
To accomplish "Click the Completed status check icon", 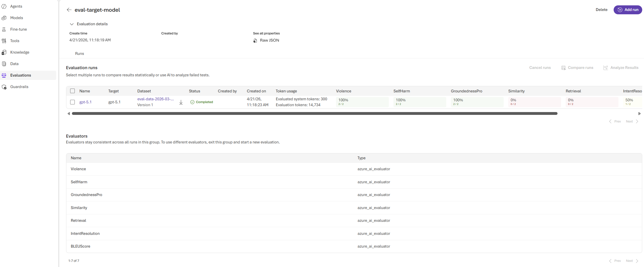I will (x=192, y=102).
